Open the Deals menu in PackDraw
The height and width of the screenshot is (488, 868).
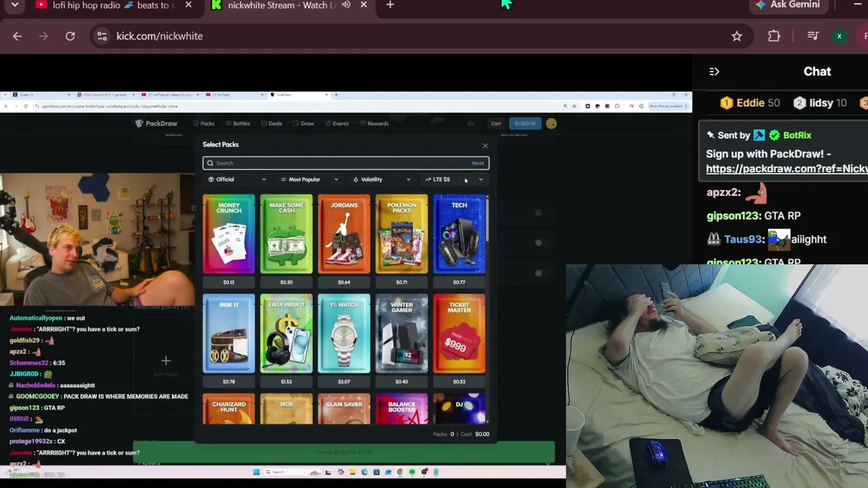click(x=271, y=123)
